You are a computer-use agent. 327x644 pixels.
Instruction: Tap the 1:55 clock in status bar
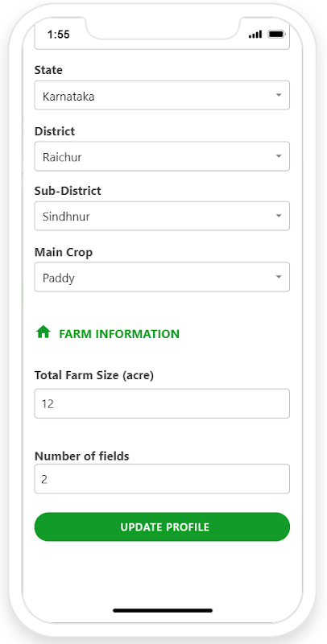[58, 35]
